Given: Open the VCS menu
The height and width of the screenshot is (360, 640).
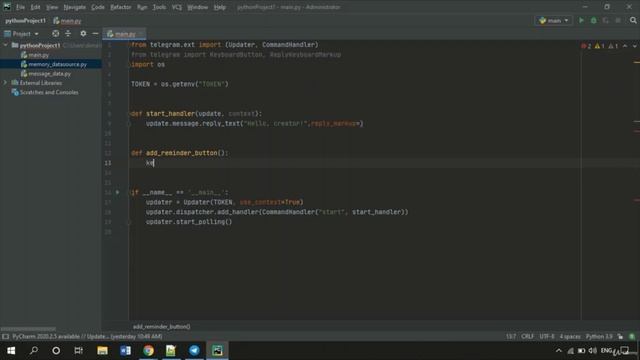Looking at the screenshot, I should tap(177, 7).
